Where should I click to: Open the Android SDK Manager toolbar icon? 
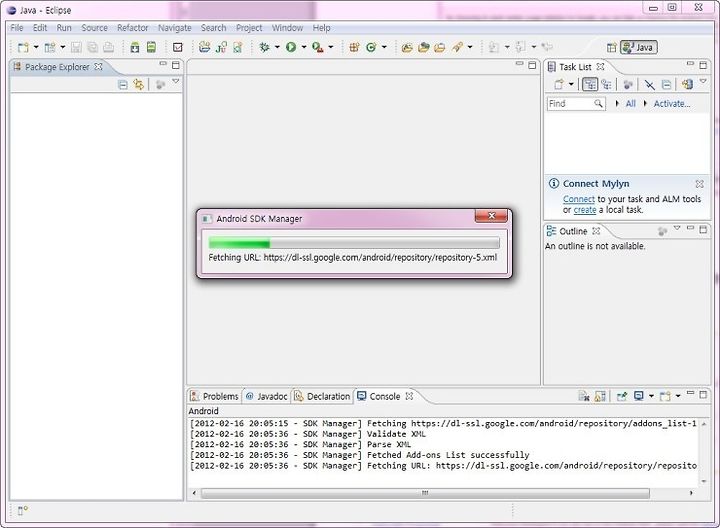[135, 47]
